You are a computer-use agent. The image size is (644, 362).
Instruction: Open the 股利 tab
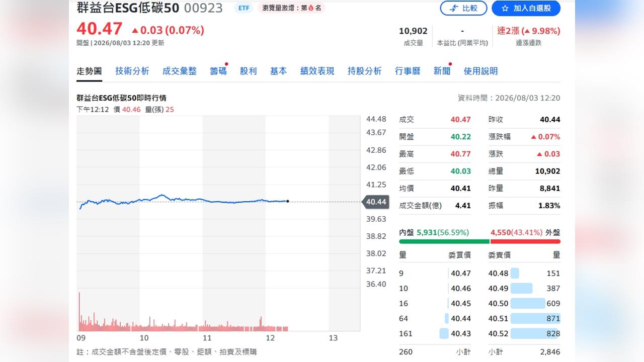tap(249, 71)
